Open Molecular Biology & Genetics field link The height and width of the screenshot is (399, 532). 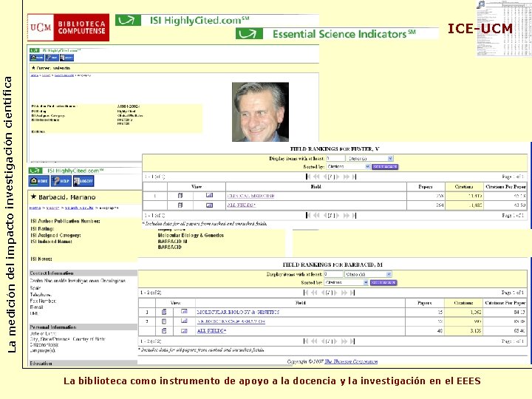238,312
